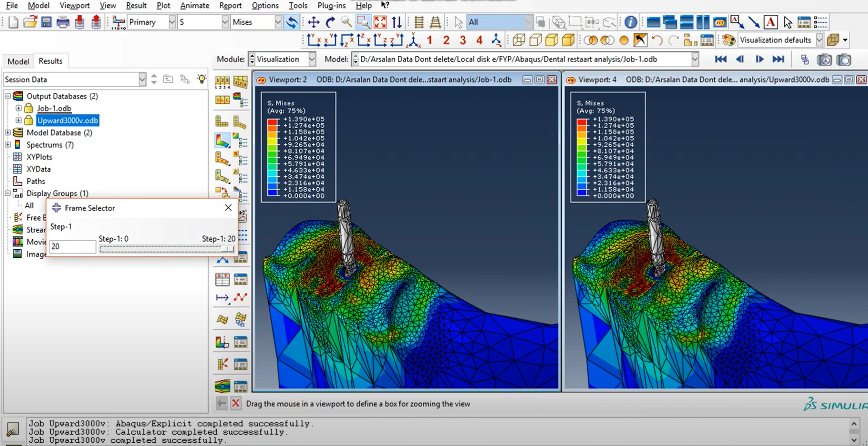868x446 pixels.
Task: Click the Plot Contours on Deformed Shape icon
Action: (x=222, y=141)
